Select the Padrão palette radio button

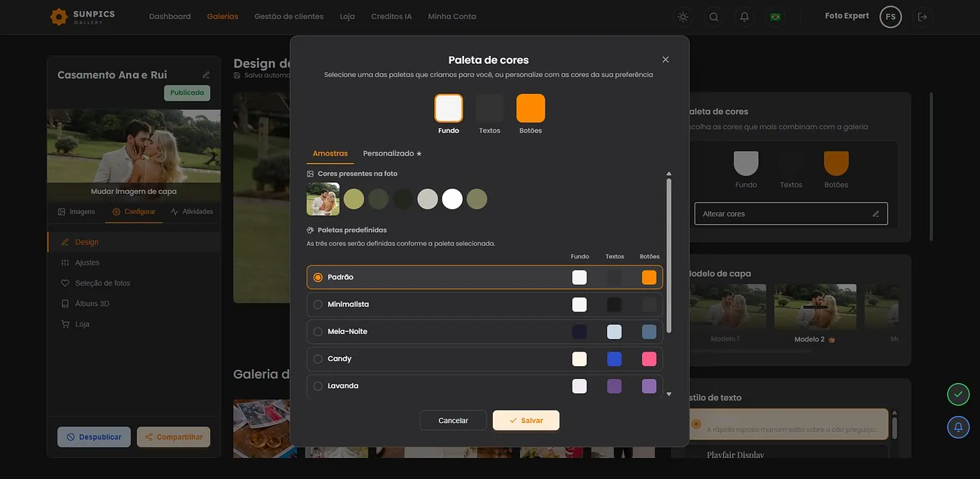[x=318, y=277]
